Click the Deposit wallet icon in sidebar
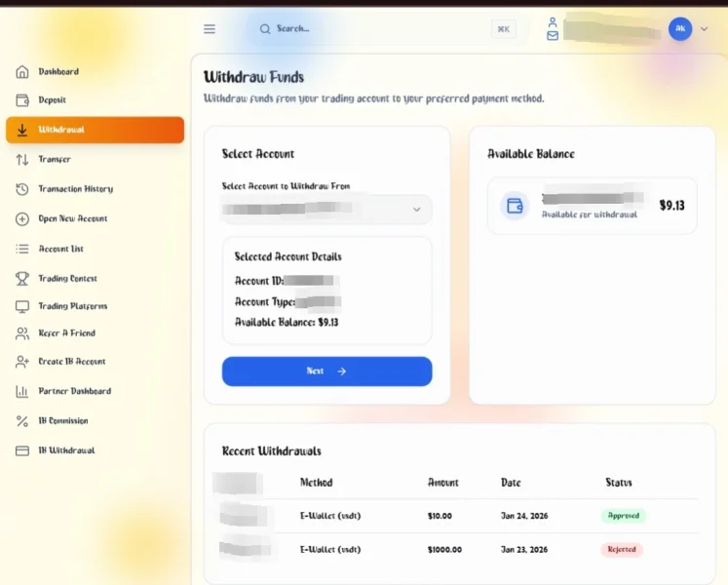Viewport: 728px width, 585px height. coord(21,99)
